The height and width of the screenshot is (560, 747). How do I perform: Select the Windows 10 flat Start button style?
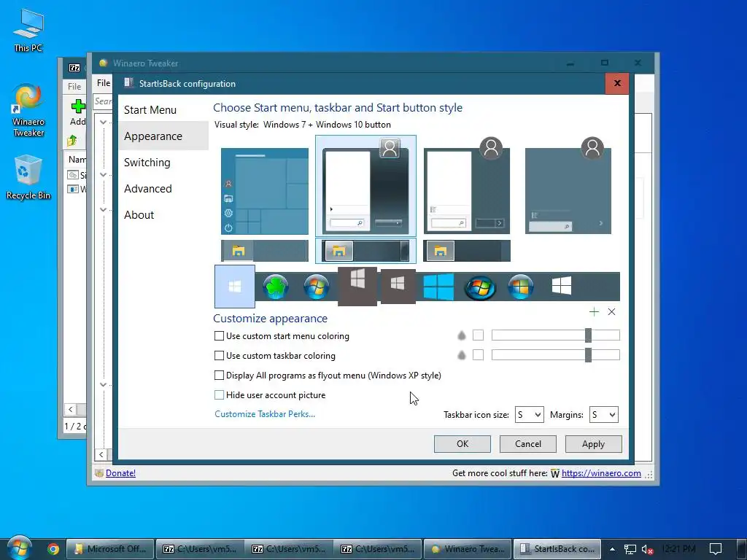coord(235,287)
